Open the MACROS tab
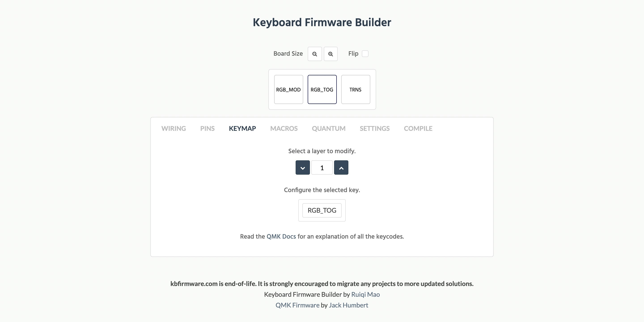The image size is (644, 322). 284,128
